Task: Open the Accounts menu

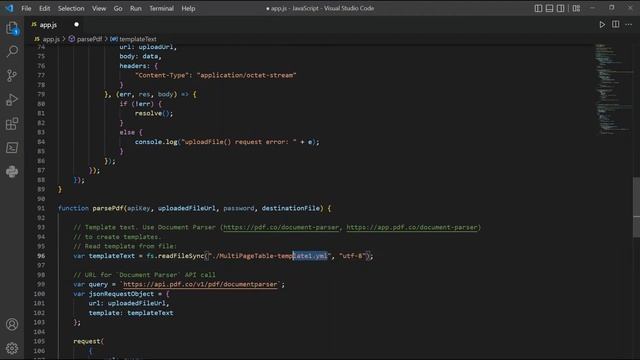Action: pyautogui.click(x=12, y=324)
